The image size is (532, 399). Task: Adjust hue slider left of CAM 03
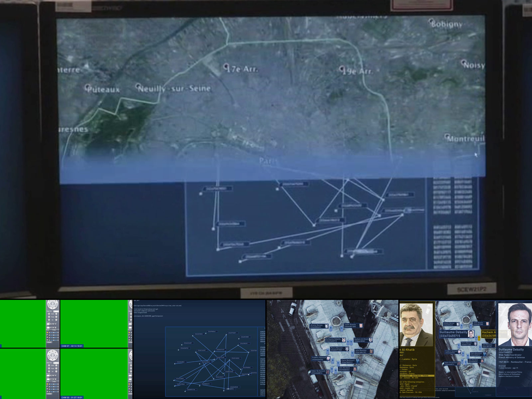pyautogui.click(x=54, y=392)
